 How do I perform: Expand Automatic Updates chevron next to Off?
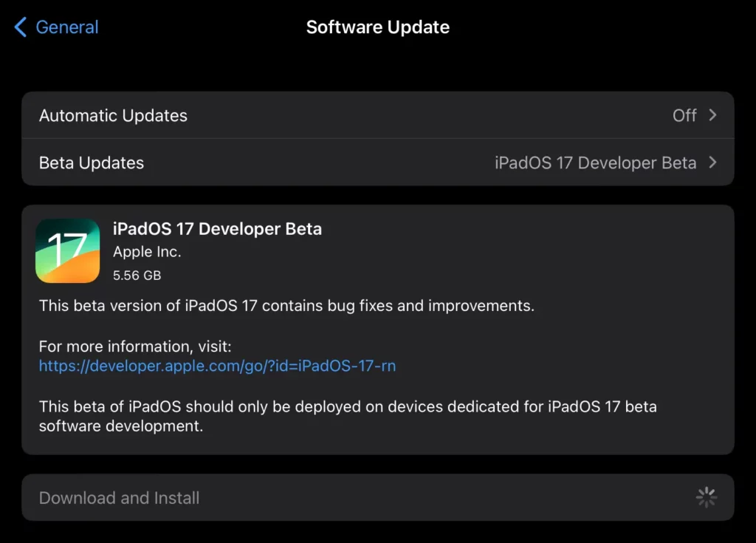tap(712, 115)
